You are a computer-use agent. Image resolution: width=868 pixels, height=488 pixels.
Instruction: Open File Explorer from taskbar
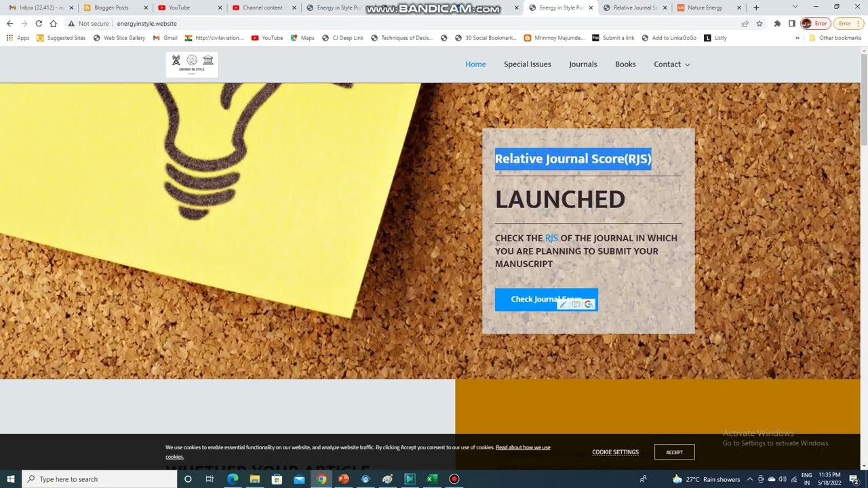click(255, 479)
